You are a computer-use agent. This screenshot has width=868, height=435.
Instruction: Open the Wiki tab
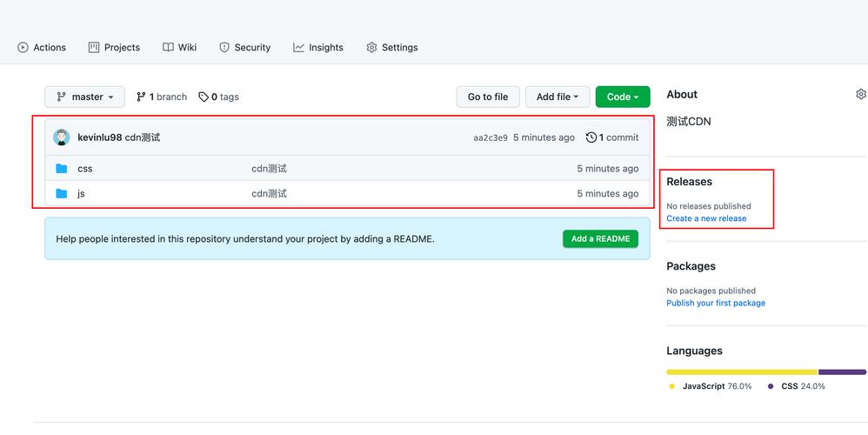[x=179, y=48]
